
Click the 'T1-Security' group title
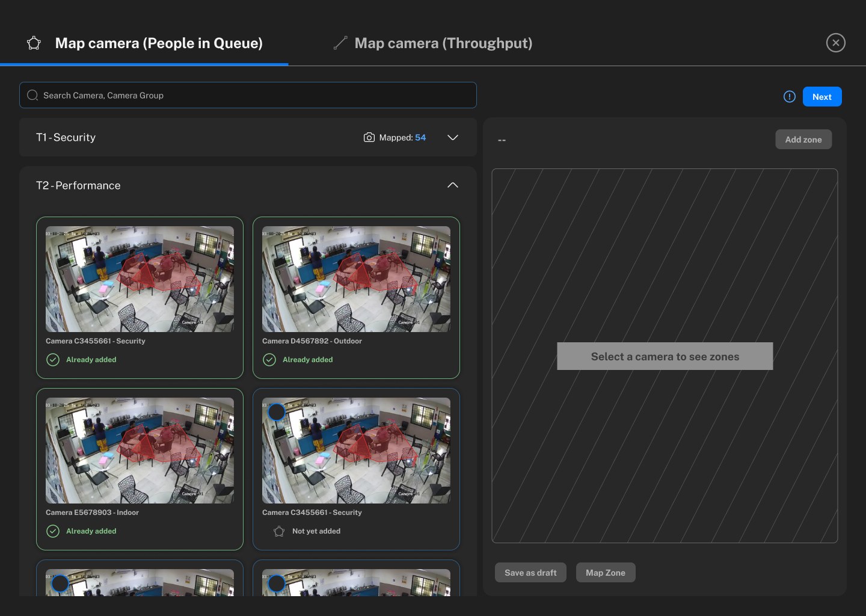click(66, 138)
